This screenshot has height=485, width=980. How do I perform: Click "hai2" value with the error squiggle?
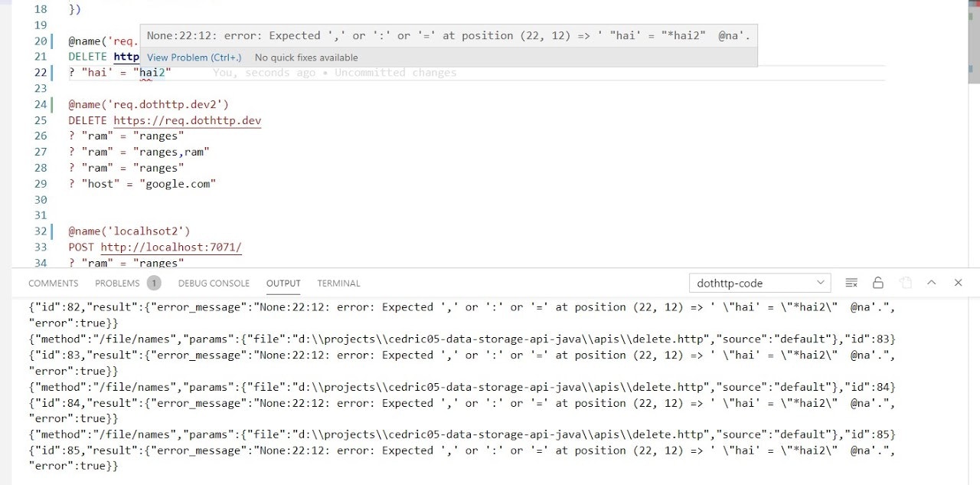[152, 73]
